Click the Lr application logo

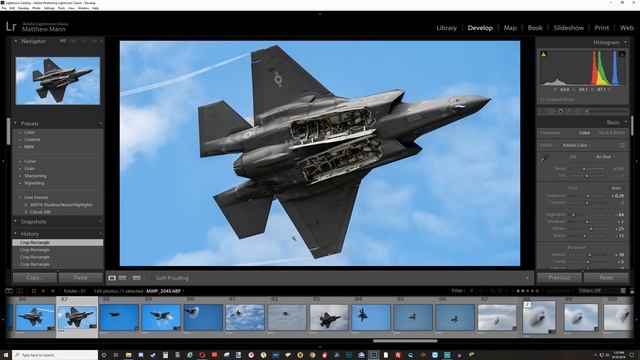pos(11,27)
